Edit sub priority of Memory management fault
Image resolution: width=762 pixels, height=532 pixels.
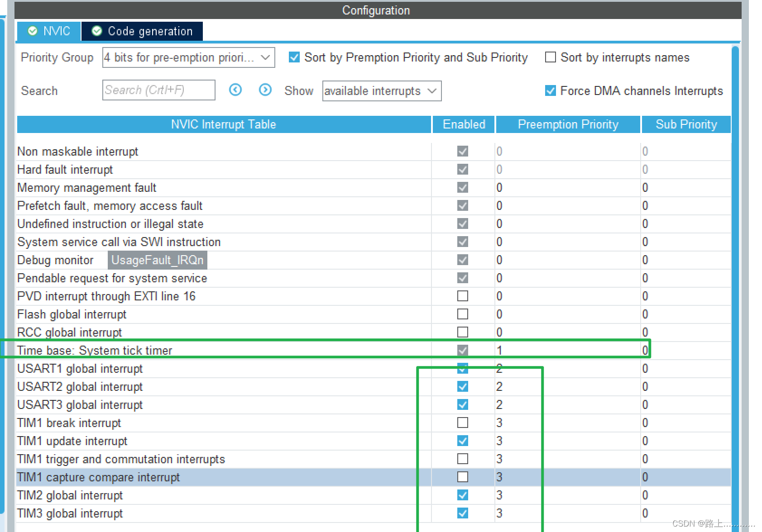tap(686, 188)
